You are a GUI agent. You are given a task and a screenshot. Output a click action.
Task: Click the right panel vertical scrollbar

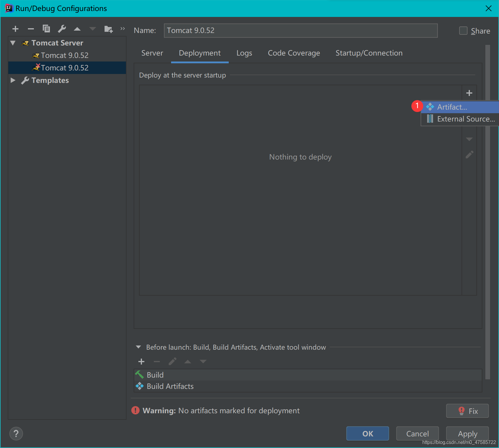tap(487, 212)
